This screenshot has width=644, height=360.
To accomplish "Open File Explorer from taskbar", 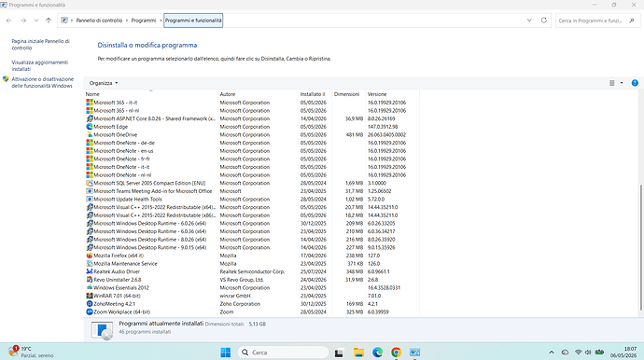I will point(358,353).
